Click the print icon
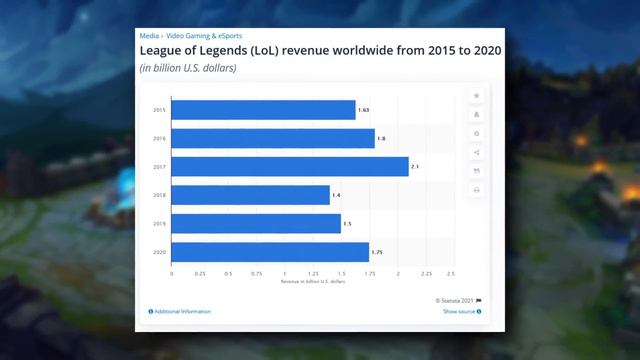 tap(476, 190)
